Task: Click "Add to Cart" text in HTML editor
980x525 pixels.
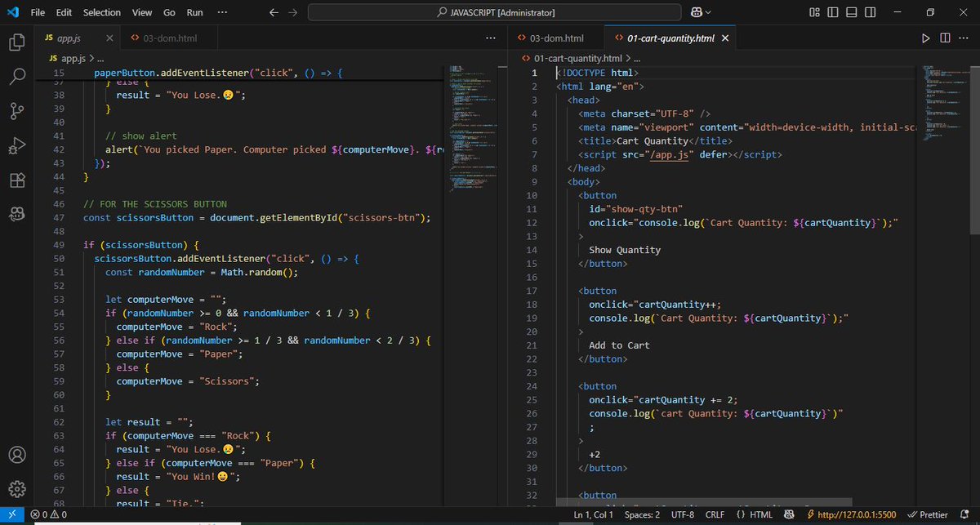Action: [619, 345]
